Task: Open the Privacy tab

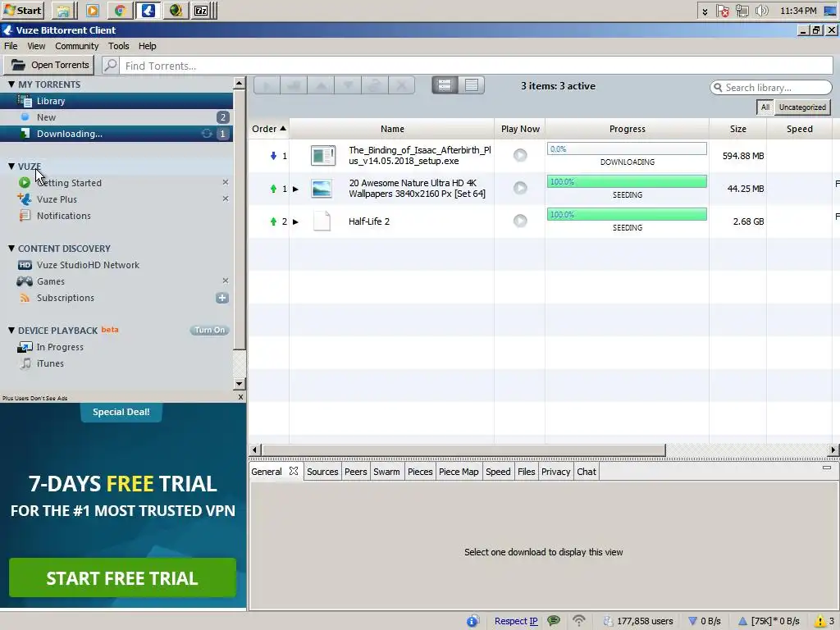Action: [x=555, y=472]
